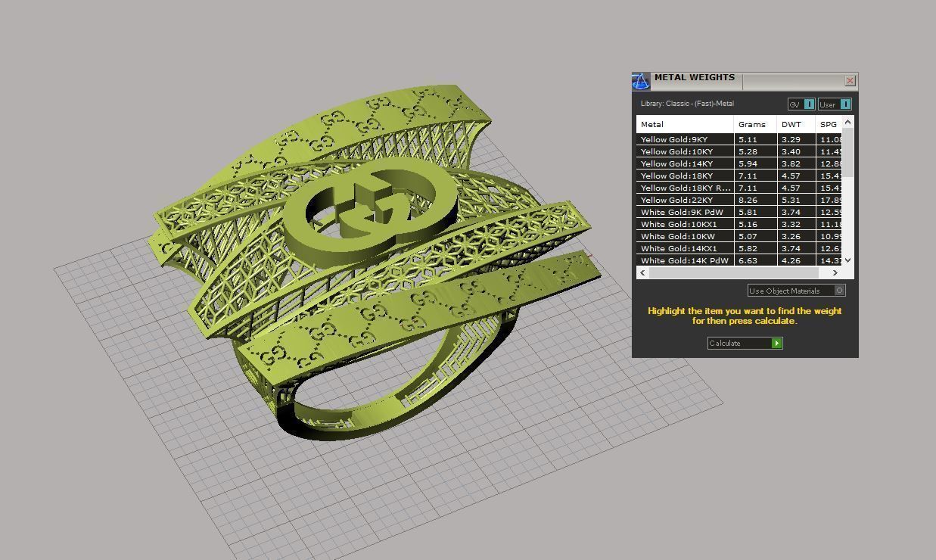
Task: Select the Yellow Gold:18KY R... row
Action: click(x=739, y=188)
